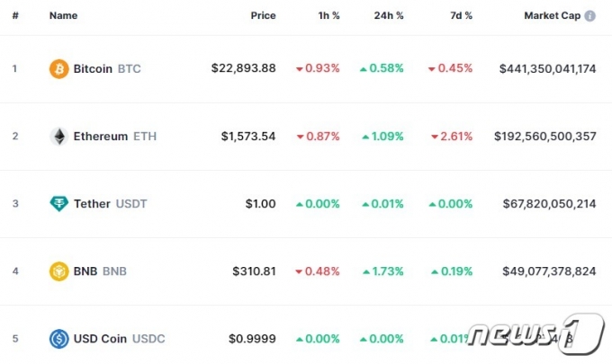The width and height of the screenshot is (612, 364).
Task: Open the Ethereum name link
Action: click(101, 137)
